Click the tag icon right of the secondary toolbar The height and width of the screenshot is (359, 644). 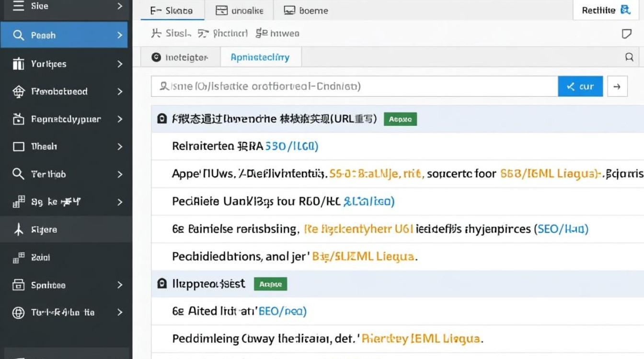(626, 34)
